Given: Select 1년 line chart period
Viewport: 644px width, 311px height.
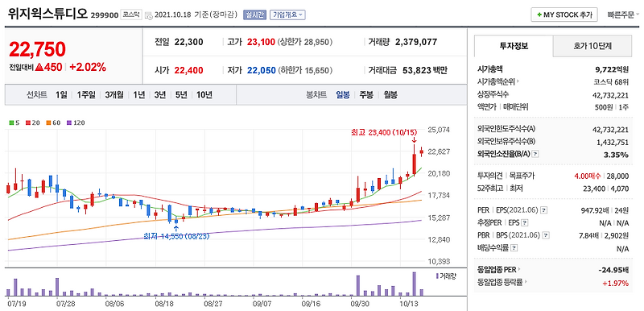Looking at the screenshot, I should pyautogui.click(x=138, y=95).
